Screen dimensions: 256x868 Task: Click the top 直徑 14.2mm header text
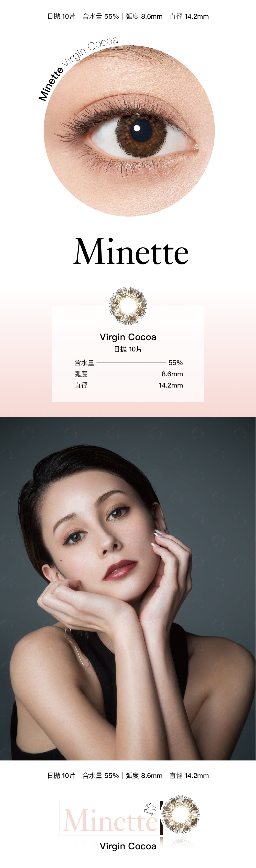point(189,16)
